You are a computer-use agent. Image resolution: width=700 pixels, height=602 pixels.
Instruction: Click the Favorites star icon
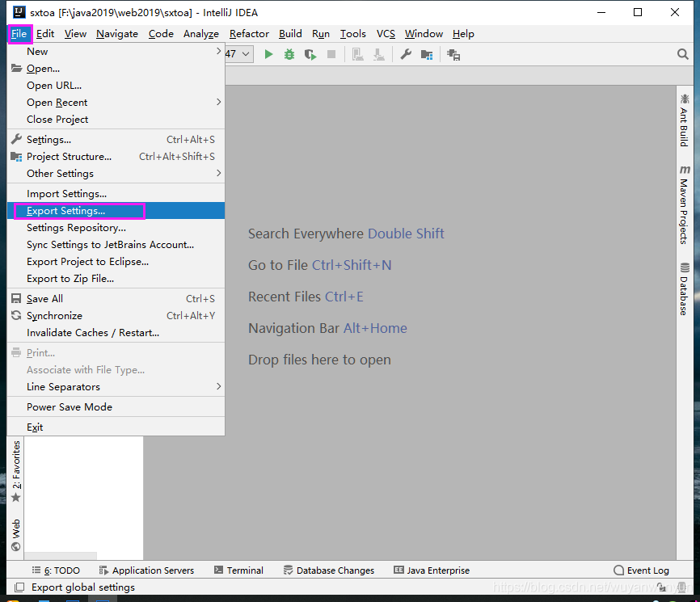pyautogui.click(x=16, y=497)
